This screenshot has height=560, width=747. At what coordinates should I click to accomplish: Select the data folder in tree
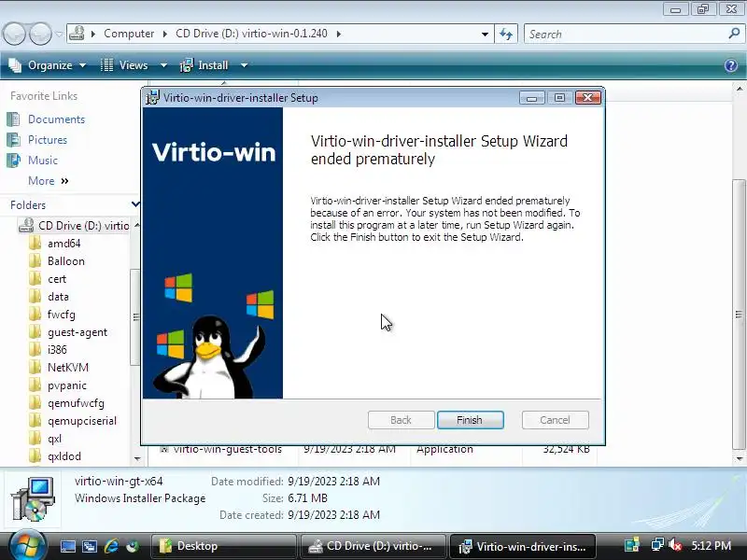pos(58,297)
